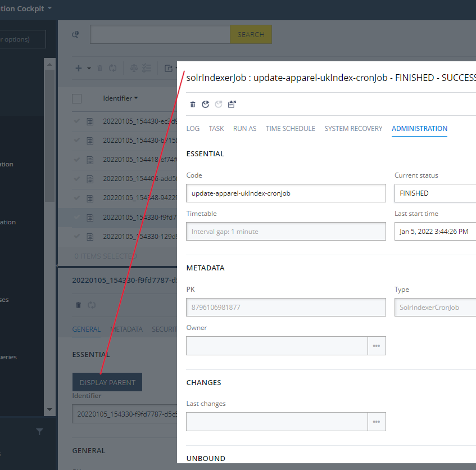The width and height of the screenshot is (476, 470).
Task: Click the multi-select checklist icon
Action: (x=147, y=68)
